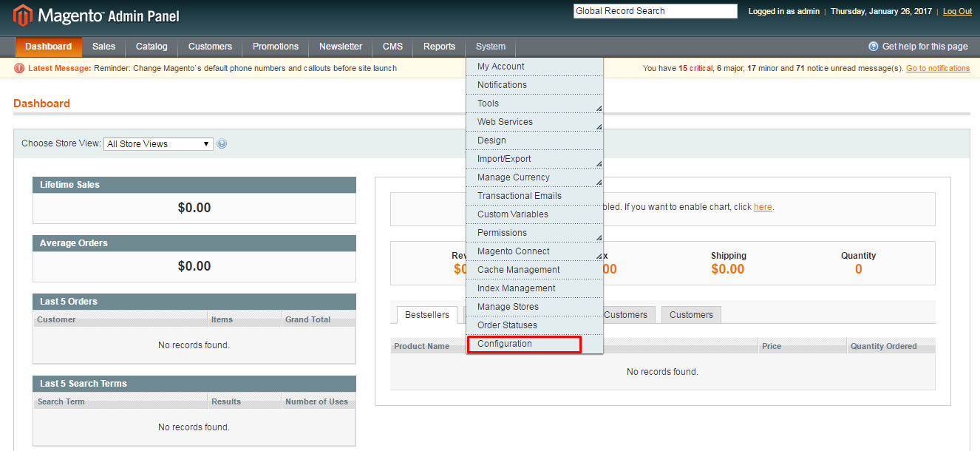Select Cache Management from System menu
The width and height of the screenshot is (980, 451).
518,269
